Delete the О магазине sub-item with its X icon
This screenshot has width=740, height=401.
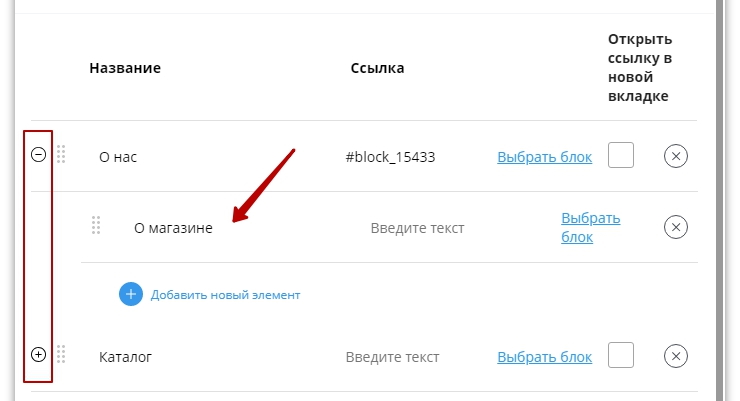(x=676, y=227)
